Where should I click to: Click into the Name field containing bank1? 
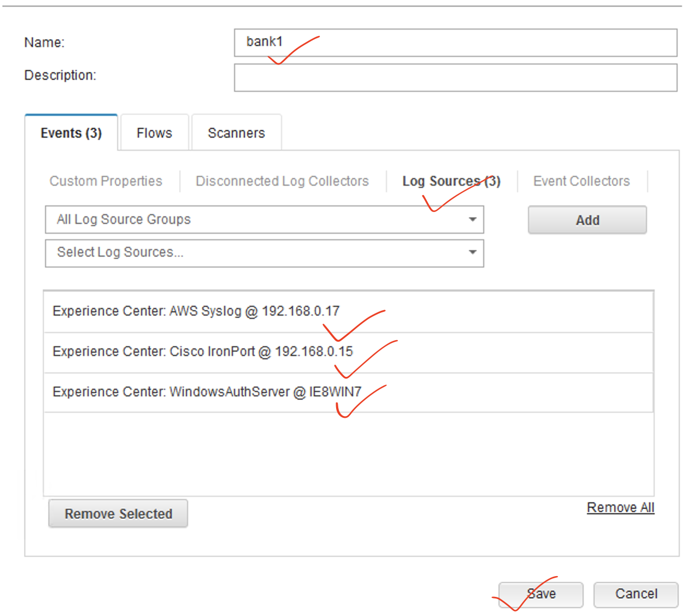[455, 43]
